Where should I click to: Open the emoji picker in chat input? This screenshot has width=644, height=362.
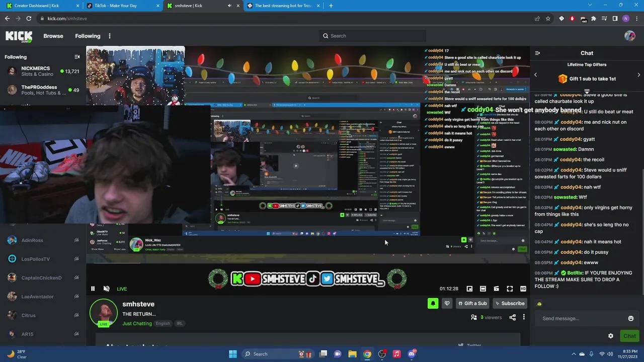coord(630,318)
